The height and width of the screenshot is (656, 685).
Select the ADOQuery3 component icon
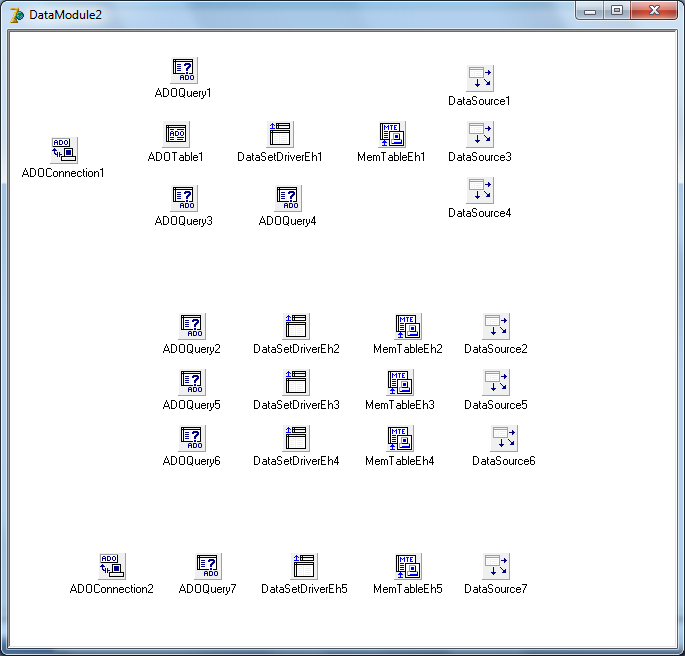tap(184, 198)
